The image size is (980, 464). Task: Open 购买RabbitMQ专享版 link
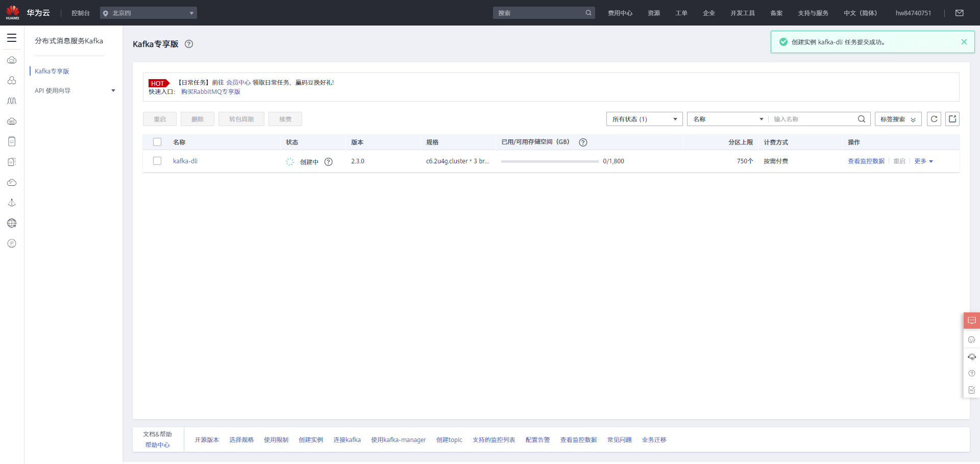211,92
